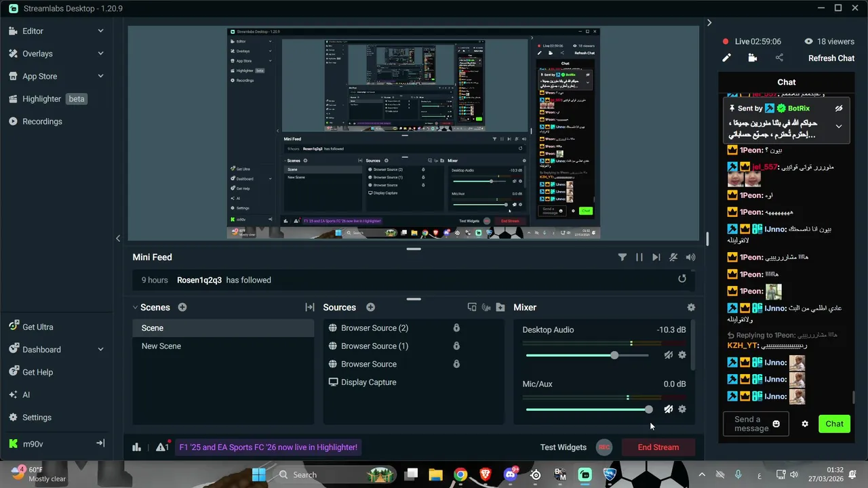Click the Mixer panel scrollbar
The image size is (868, 488).
tap(693, 346)
